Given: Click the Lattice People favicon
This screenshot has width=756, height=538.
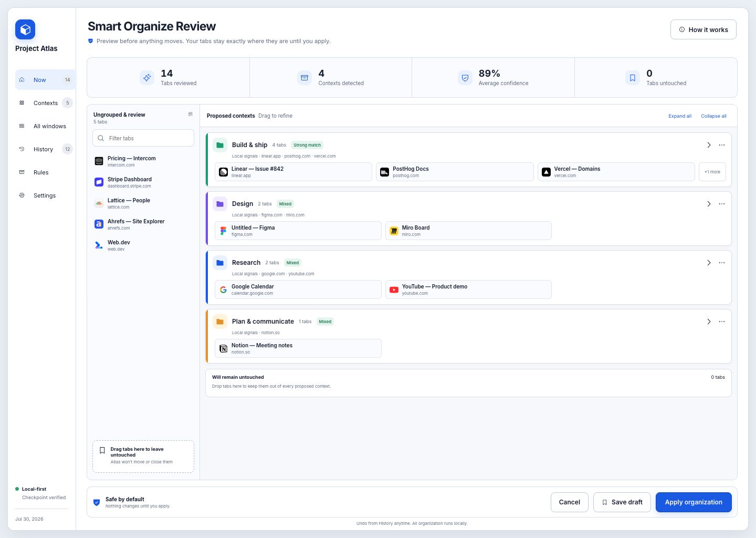Looking at the screenshot, I should [x=99, y=203].
